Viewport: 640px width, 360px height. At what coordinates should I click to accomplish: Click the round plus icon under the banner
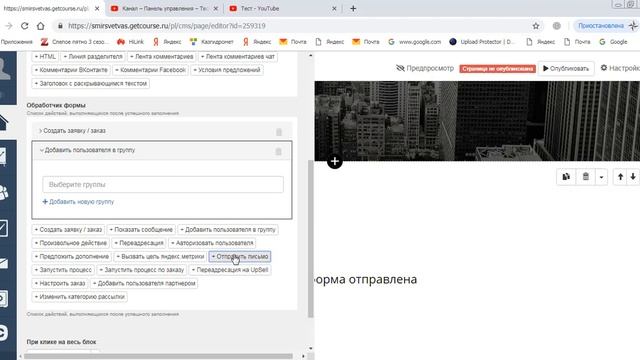pos(335,161)
